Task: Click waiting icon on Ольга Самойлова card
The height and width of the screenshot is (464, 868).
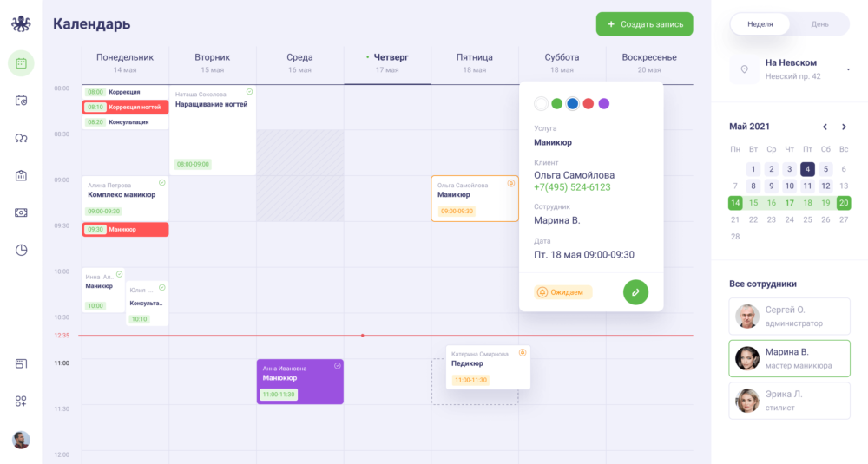Action: pyautogui.click(x=511, y=183)
